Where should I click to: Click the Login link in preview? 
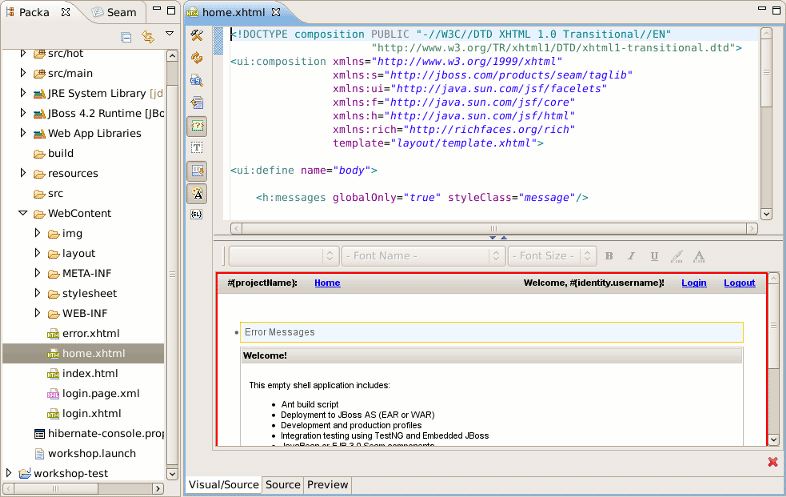coord(693,283)
